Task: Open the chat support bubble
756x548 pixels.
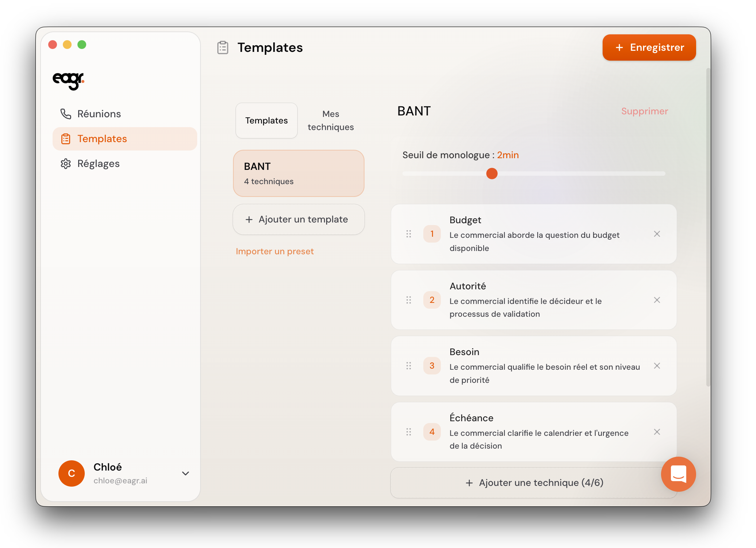Action: [x=678, y=474]
